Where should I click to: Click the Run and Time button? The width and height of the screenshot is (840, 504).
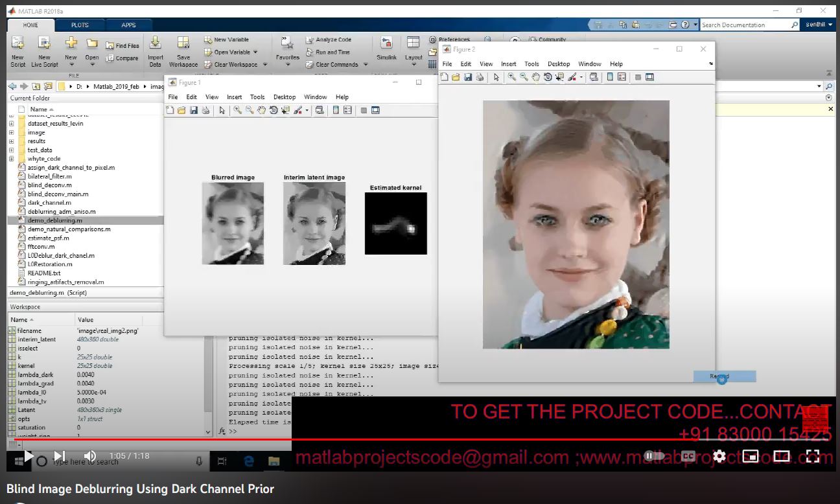click(332, 52)
